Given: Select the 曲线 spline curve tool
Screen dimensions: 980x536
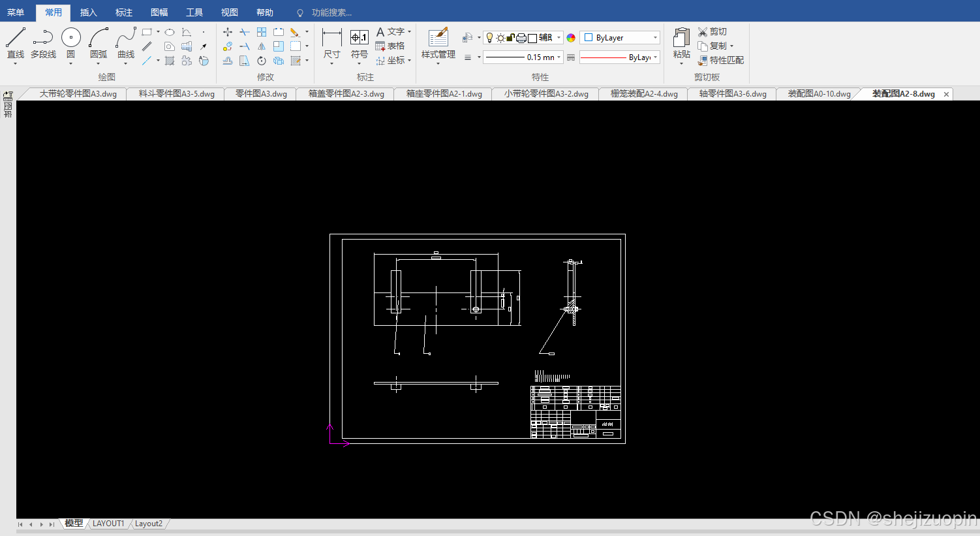Looking at the screenshot, I should (126, 43).
